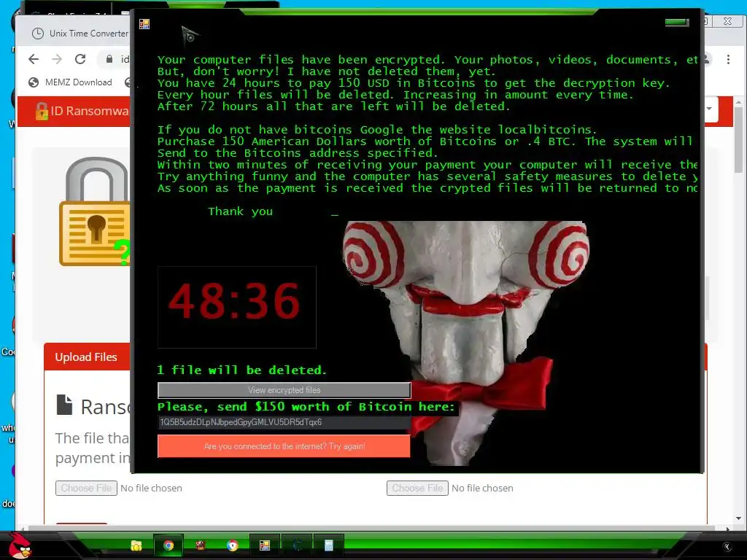Click the left Choose File button
Screen dimensions: 747x560
coord(86,488)
